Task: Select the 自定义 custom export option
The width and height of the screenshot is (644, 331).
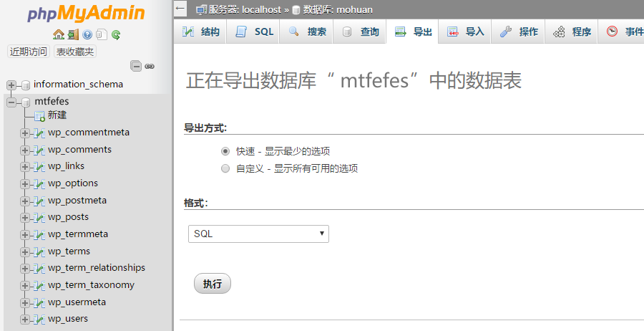Action: pos(225,169)
